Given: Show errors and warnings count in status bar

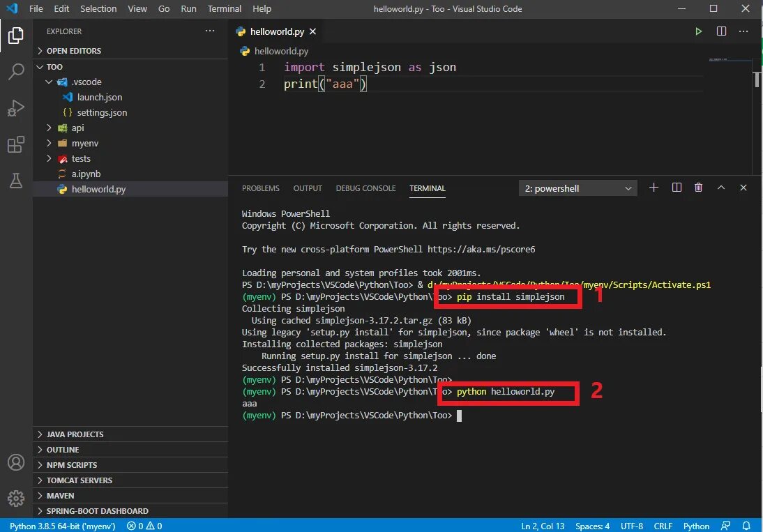Looking at the screenshot, I should (x=144, y=526).
